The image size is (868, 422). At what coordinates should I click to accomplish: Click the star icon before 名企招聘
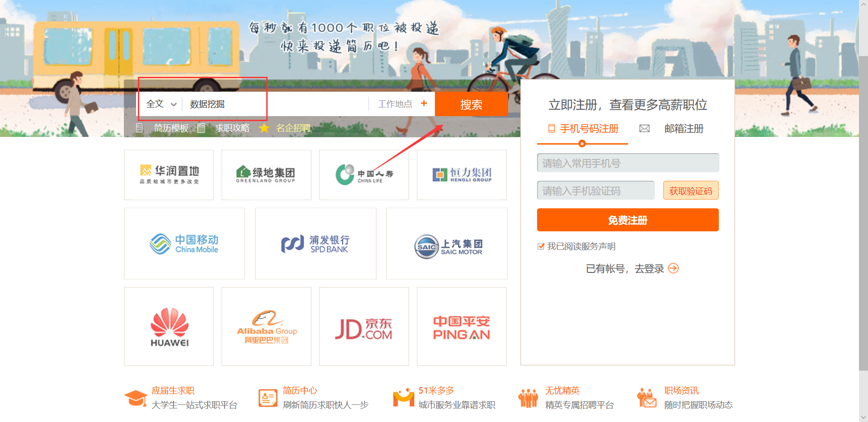[264, 128]
